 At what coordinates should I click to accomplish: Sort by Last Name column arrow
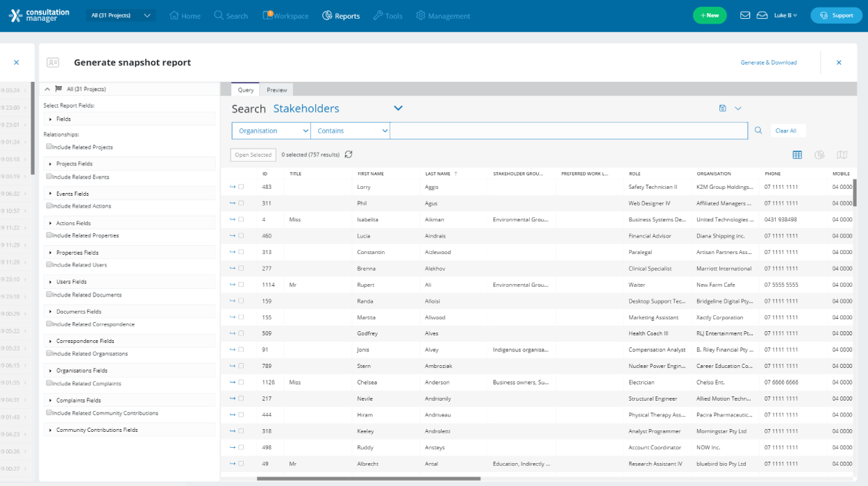pyautogui.click(x=456, y=174)
